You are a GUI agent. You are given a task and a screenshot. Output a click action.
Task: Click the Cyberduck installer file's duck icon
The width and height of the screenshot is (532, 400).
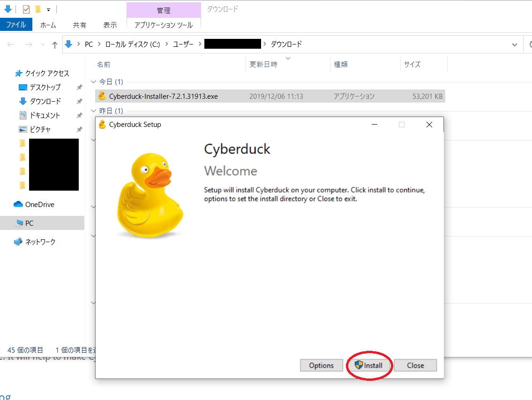102,96
